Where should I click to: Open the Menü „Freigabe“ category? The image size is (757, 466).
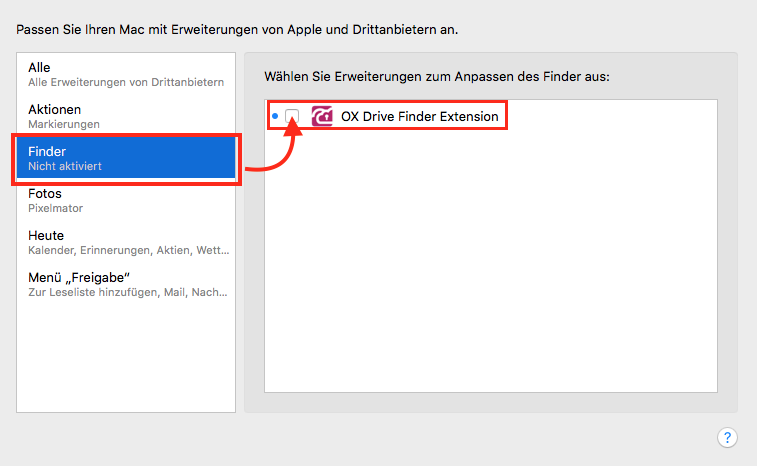tap(126, 284)
